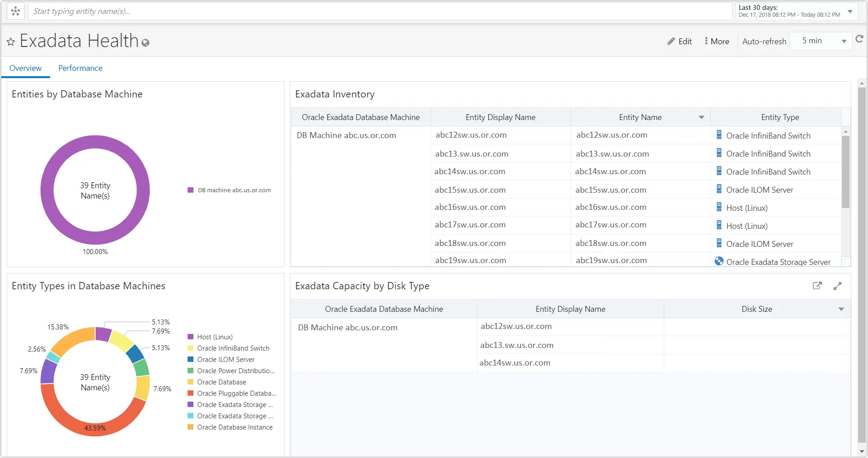Click the Host (Linux) icon for abc16sw
868x458 pixels.
[719, 207]
